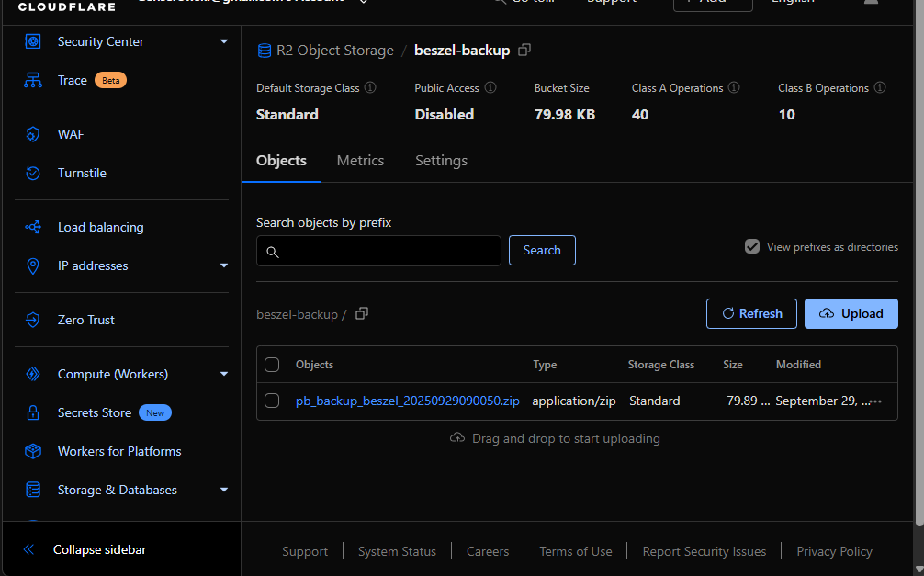
Task: Click the 79.98 KB bucket size value
Action: pyautogui.click(x=565, y=115)
